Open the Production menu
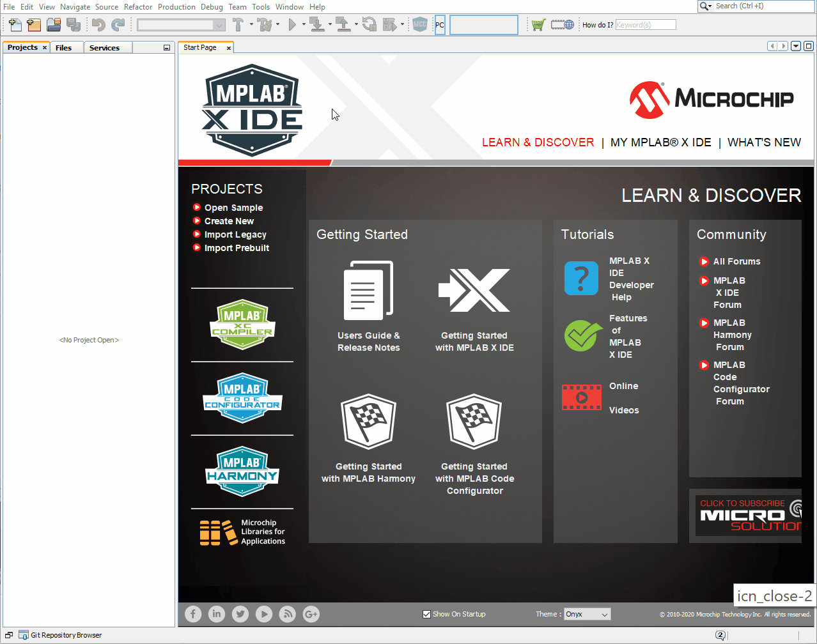 click(x=176, y=6)
